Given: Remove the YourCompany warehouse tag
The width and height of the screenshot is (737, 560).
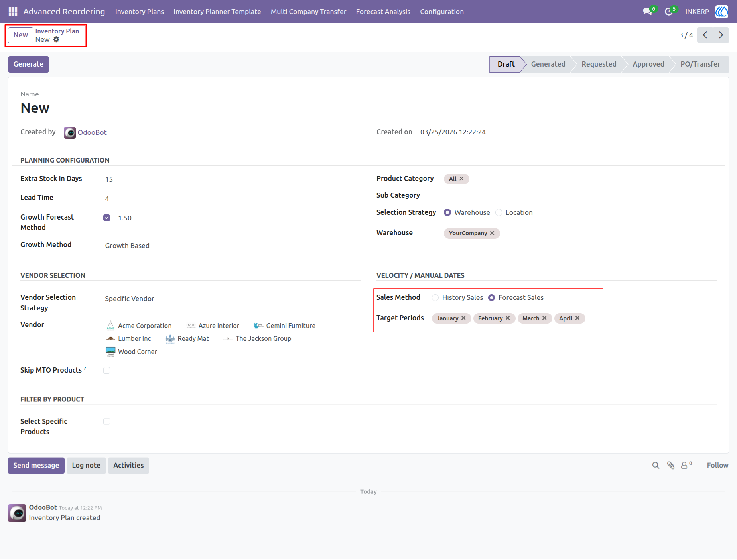Looking at the screenshot, I should pyautogui.click(x=492, y=233).
